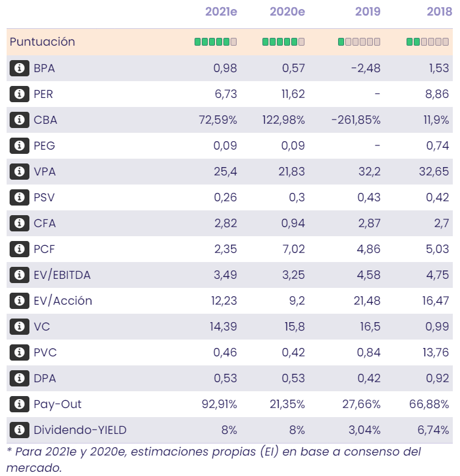460x476 pixels.
Task: Open the PER info icon
Action: [x=19, y=94]
